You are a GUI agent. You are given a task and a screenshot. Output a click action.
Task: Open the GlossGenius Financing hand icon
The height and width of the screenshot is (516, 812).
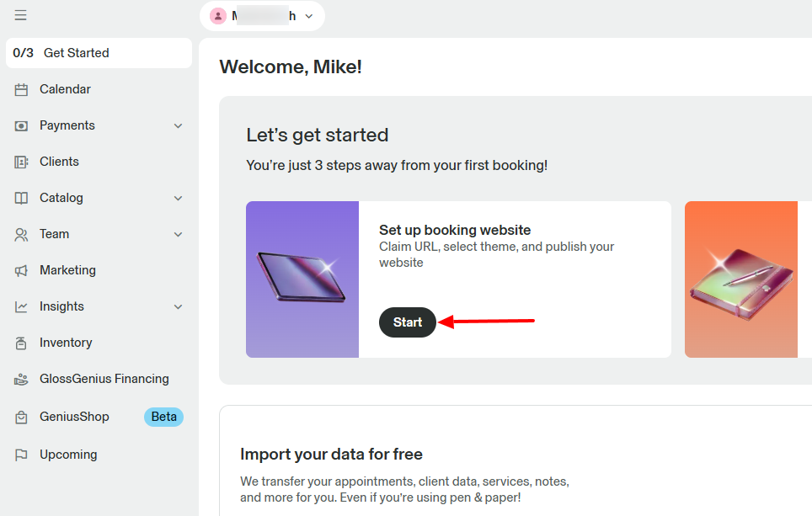point(21,379)
